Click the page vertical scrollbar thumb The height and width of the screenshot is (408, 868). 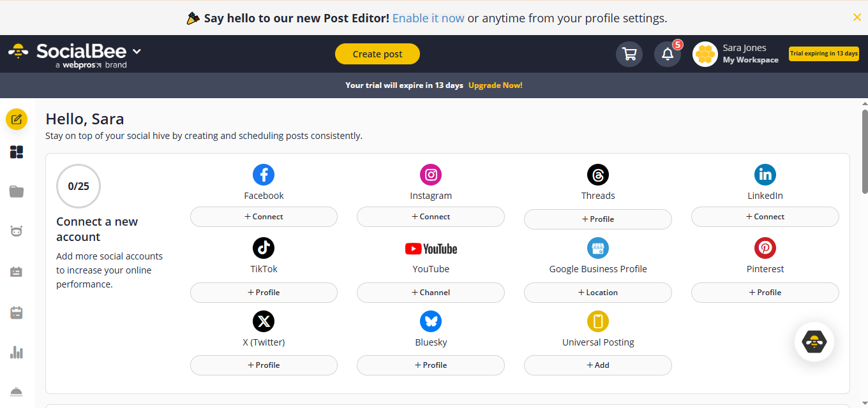(865, 152)
